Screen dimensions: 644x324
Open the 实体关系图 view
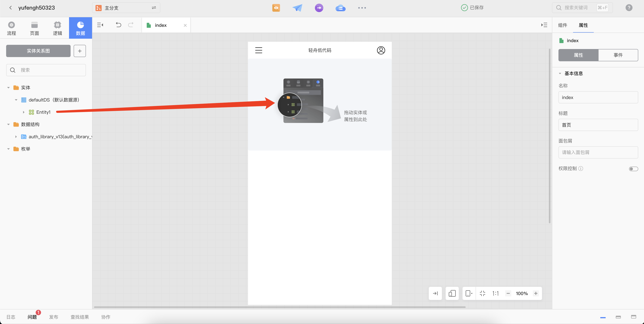[x=38, y=51]
